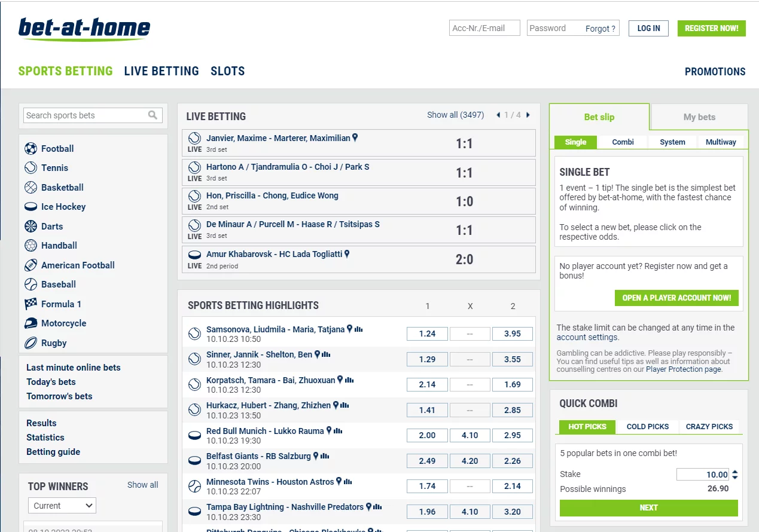Click location pin beside Amur Khabarovsk match

347,254
